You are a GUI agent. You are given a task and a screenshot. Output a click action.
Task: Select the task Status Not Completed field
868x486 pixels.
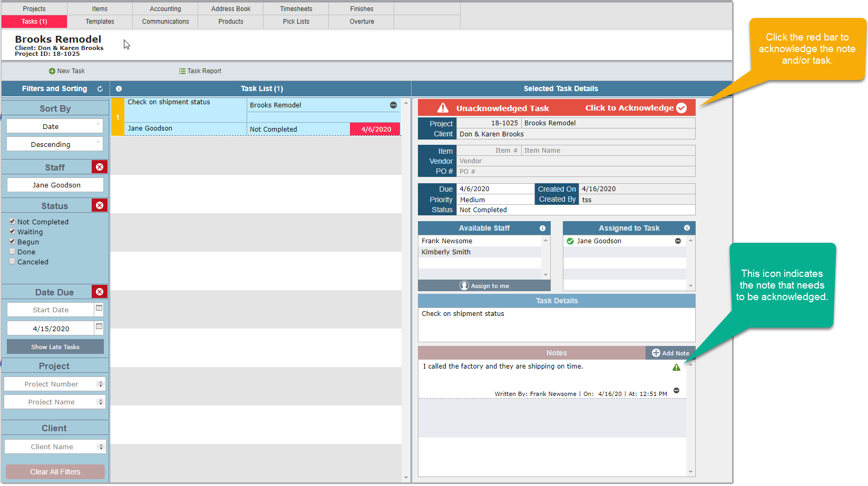576,210
